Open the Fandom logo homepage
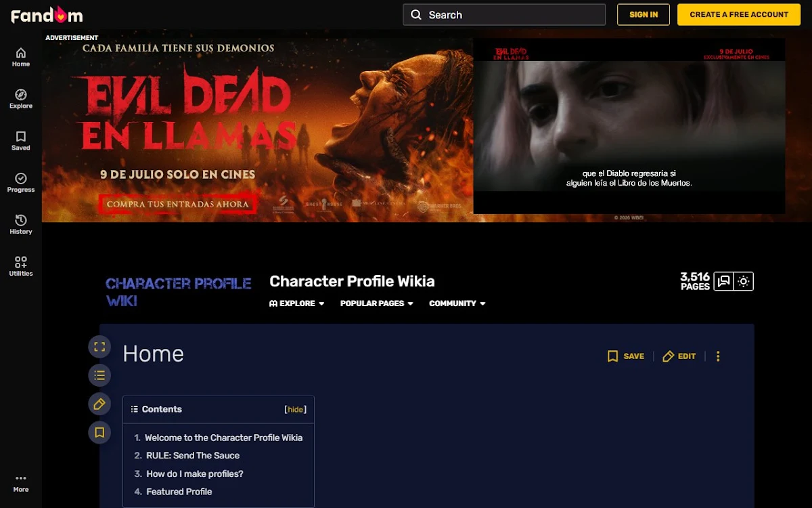 (47, 14)
